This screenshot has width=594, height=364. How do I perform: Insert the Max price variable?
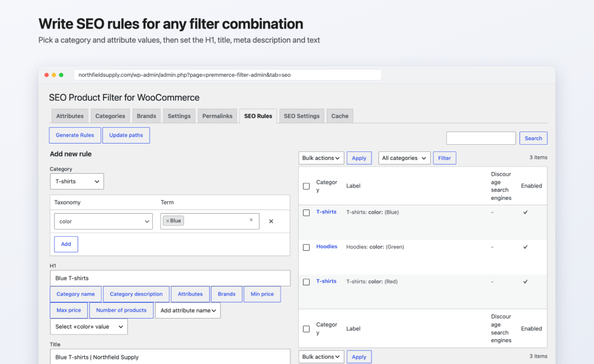(x=68, y=310)
